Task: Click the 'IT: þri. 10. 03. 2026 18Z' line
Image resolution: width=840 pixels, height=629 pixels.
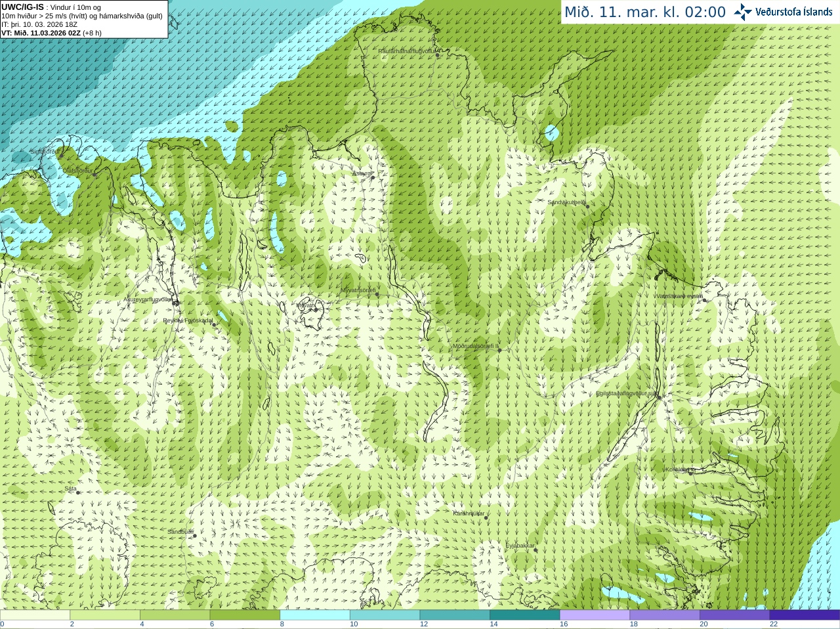Action: pyautogui.click(x=39, y=24)
